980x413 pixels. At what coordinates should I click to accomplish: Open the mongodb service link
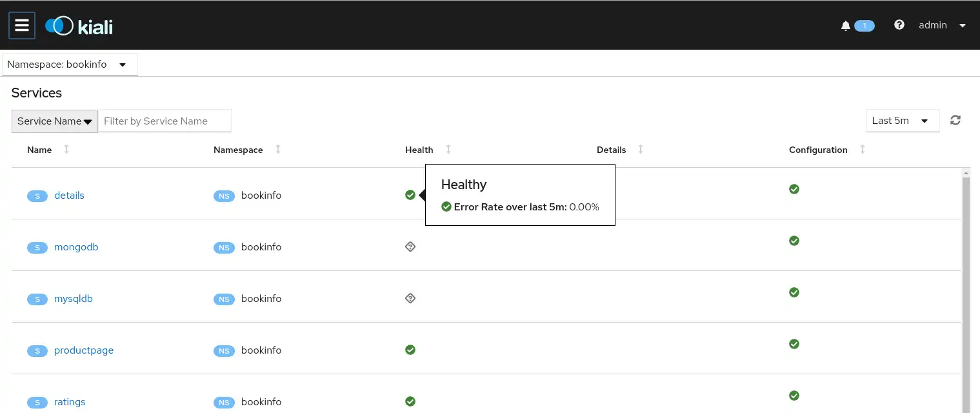[76, 247]
